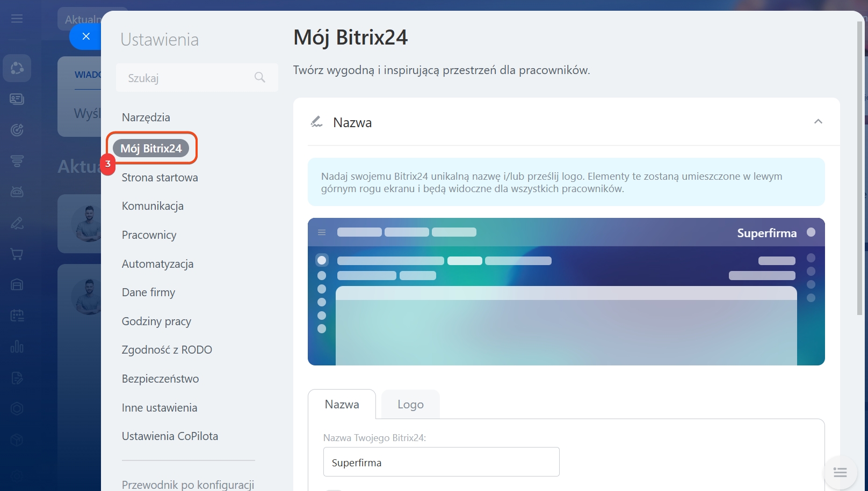
Task: Switch to the Logo tab
Action: pyautogui.click(x=410, y=404)
